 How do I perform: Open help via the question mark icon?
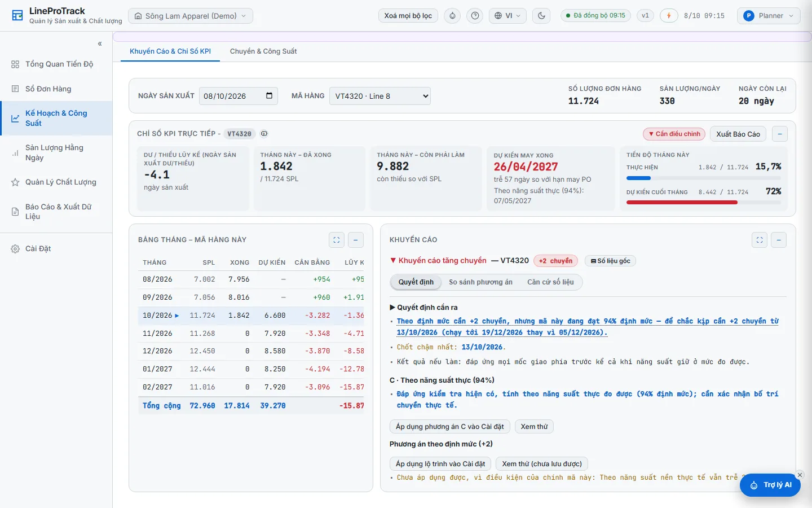pos(475,16)
